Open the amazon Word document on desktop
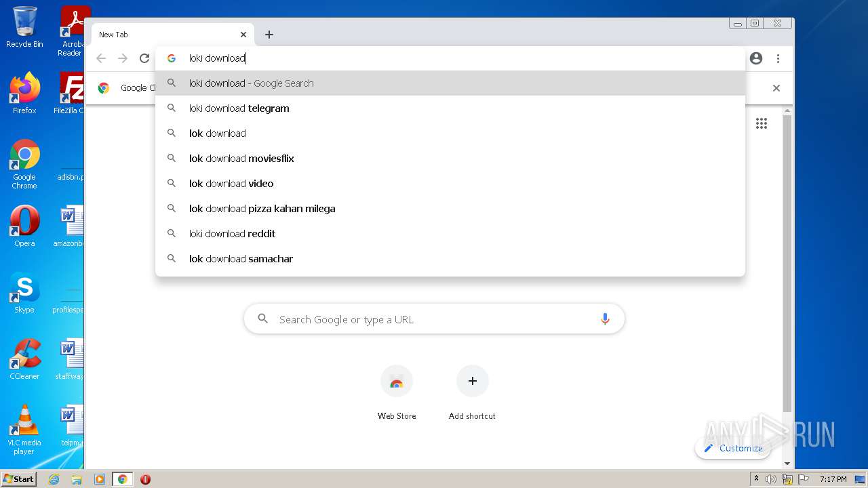 (x=69, y=226)
